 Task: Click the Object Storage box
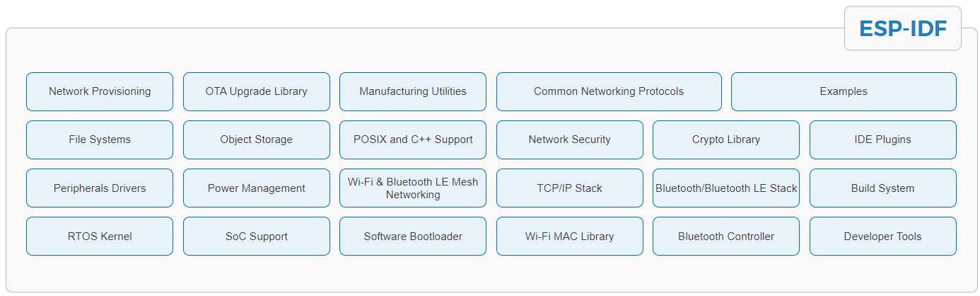coord(257,140)
